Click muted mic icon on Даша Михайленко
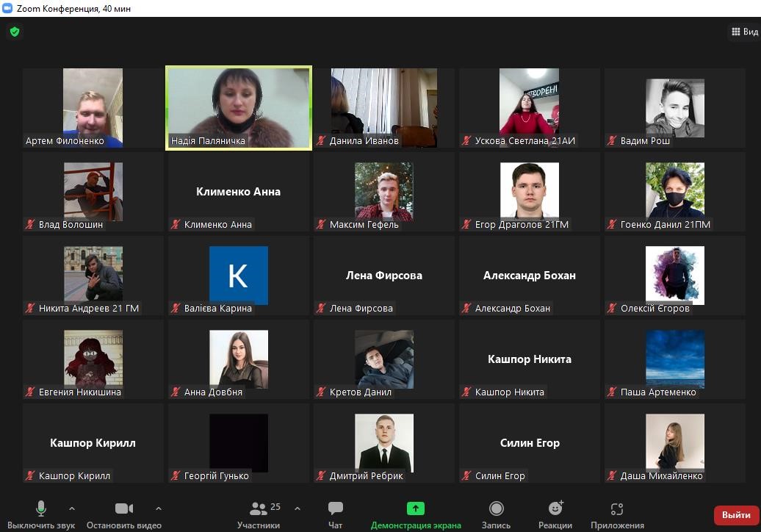 coord(612,475)
